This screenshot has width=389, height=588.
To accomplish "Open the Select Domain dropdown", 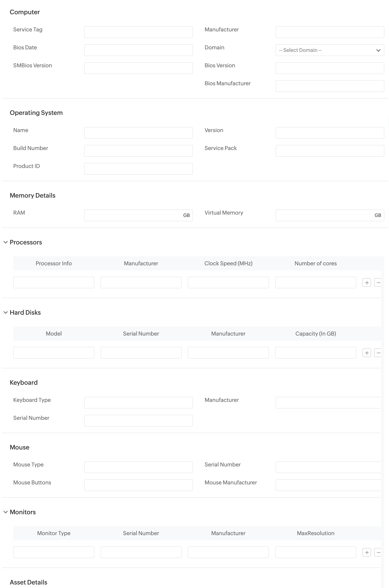I will pyautogui.click(x=329, y=50).
